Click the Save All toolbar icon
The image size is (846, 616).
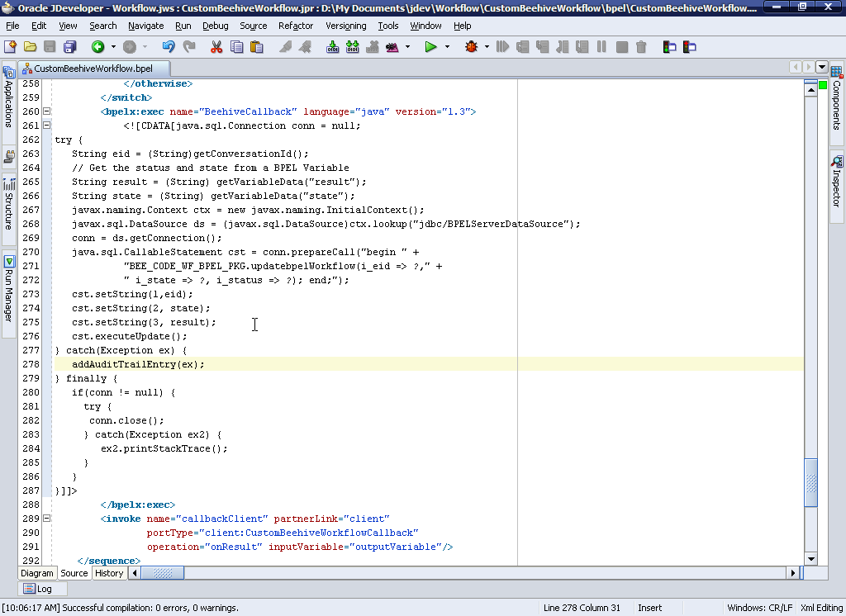[x=70, y=46]
